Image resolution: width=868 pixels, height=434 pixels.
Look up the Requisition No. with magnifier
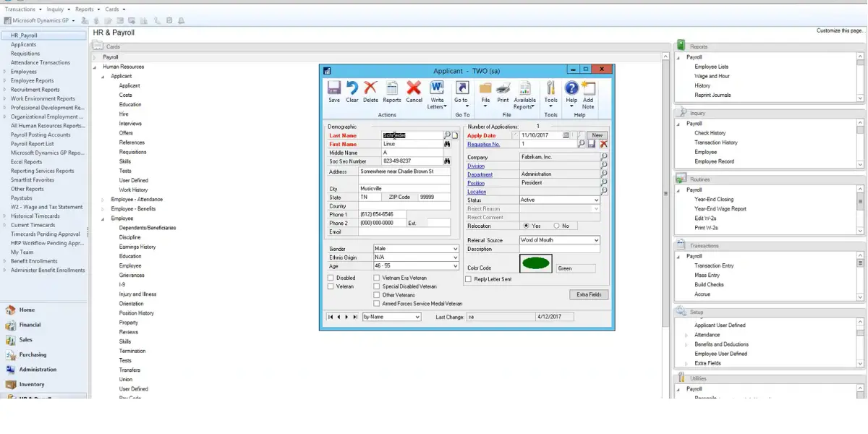coord(582,144)
